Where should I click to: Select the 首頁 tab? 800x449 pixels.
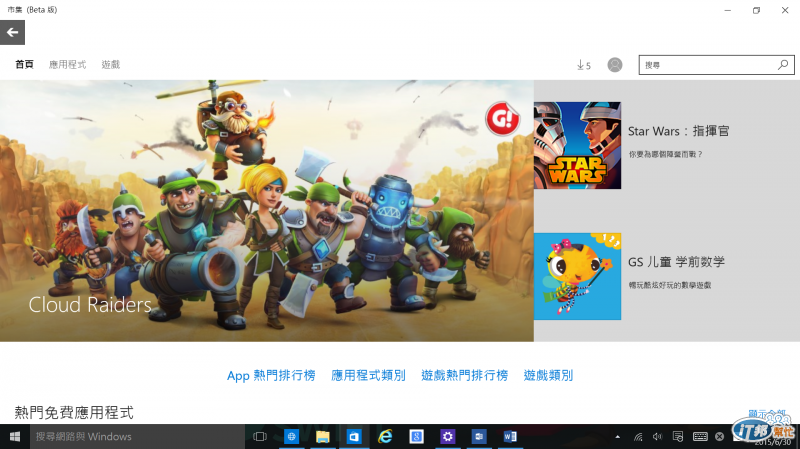pyautogui.click(x=24, y=64)
